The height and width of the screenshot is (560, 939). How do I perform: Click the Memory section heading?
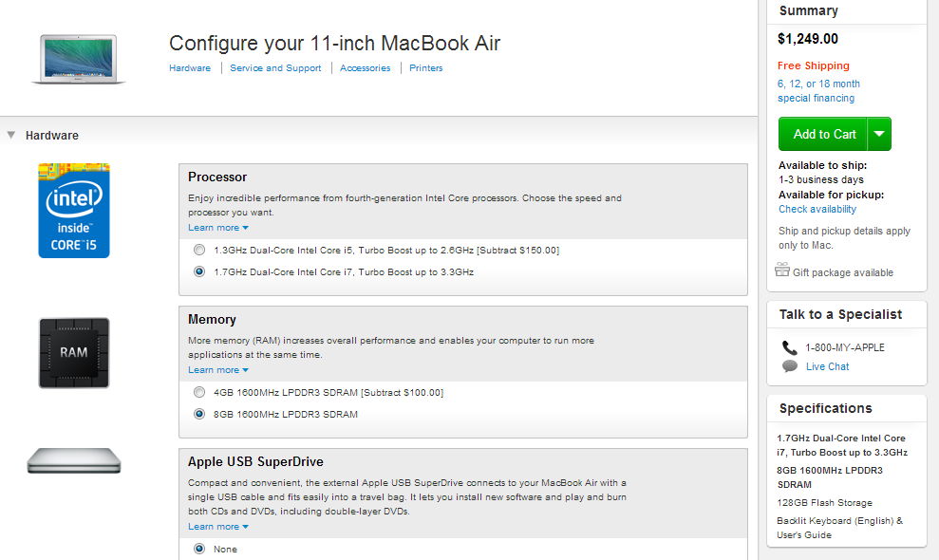point(212,320)
